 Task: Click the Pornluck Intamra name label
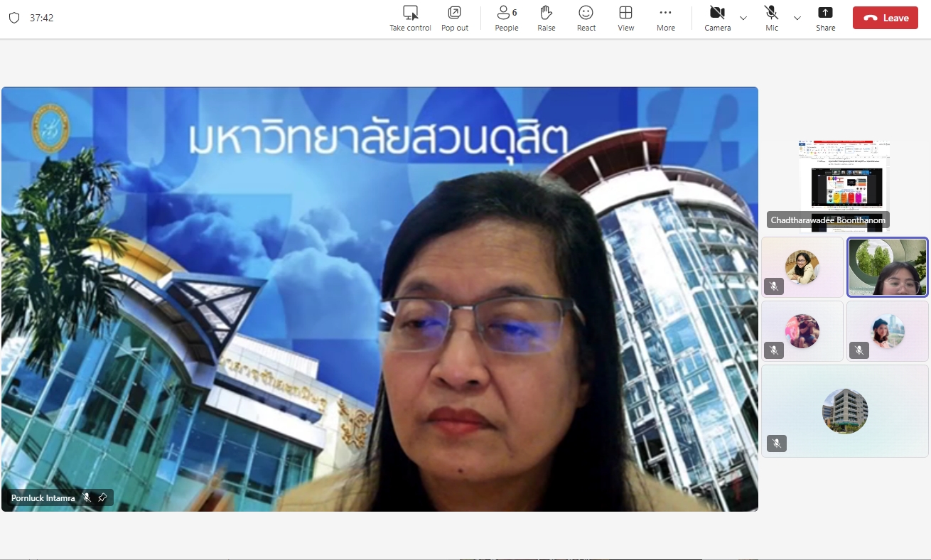point(43,498)
